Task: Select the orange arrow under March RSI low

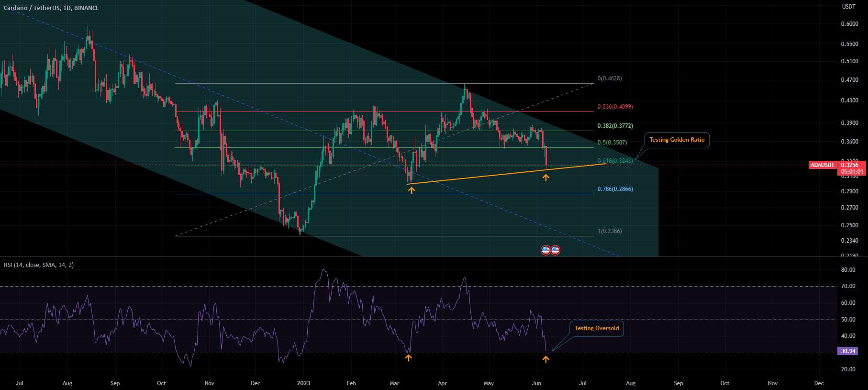Action: 408,357
